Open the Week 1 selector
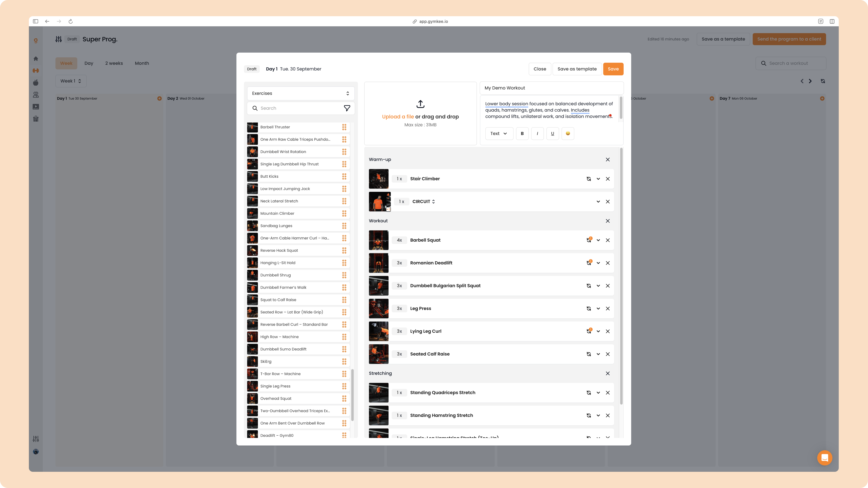868x488 pixels. [x=71, y=81]
